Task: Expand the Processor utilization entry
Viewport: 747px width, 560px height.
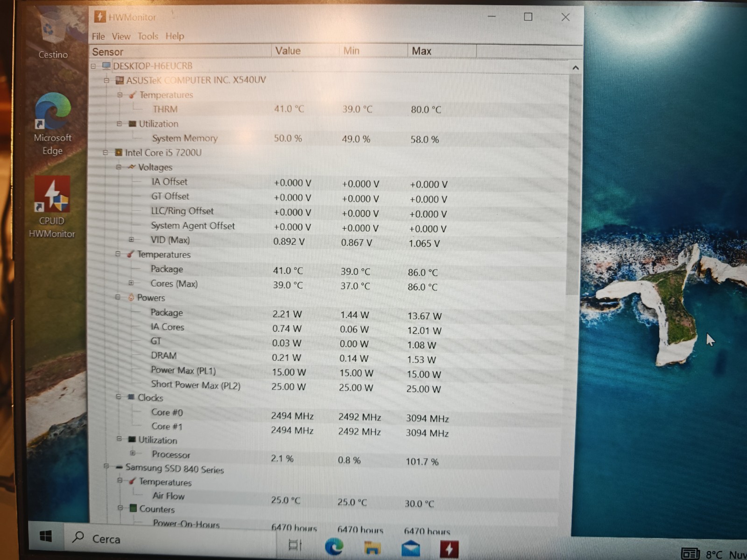Action: tap(133, 453)
